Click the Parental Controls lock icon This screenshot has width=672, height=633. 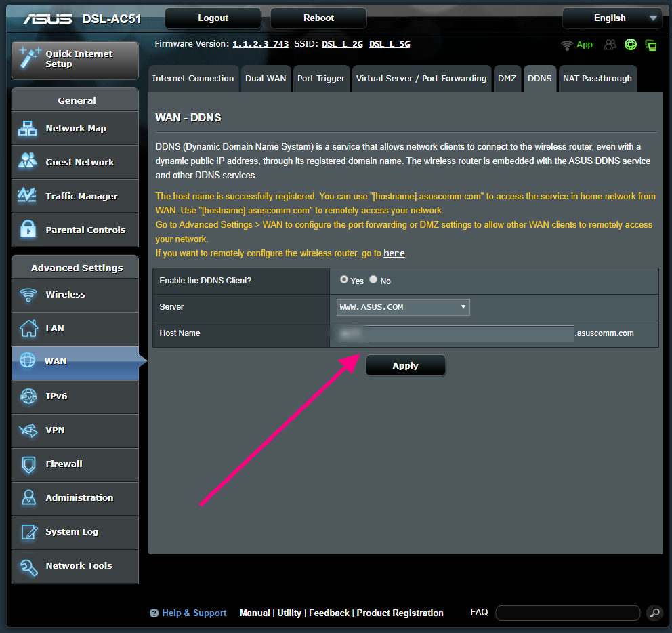28,228
